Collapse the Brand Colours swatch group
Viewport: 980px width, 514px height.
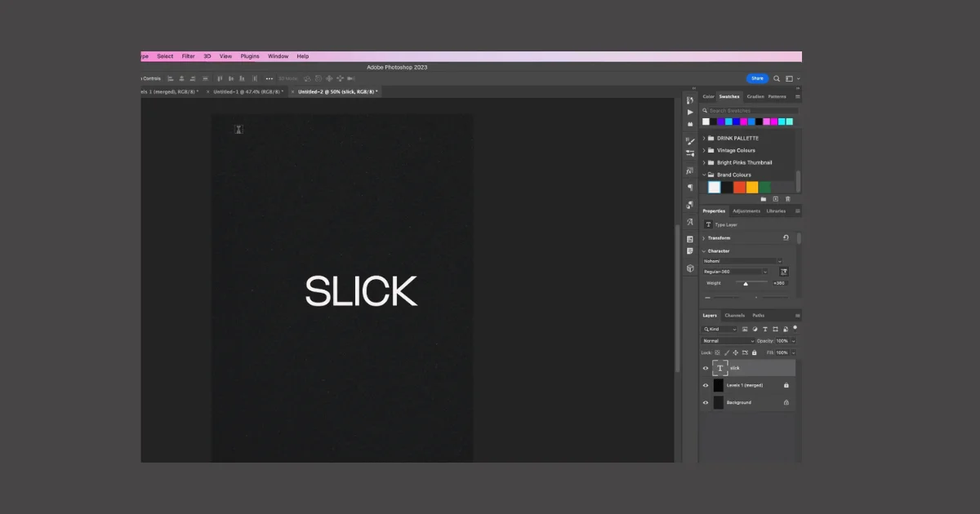[704, 174]
